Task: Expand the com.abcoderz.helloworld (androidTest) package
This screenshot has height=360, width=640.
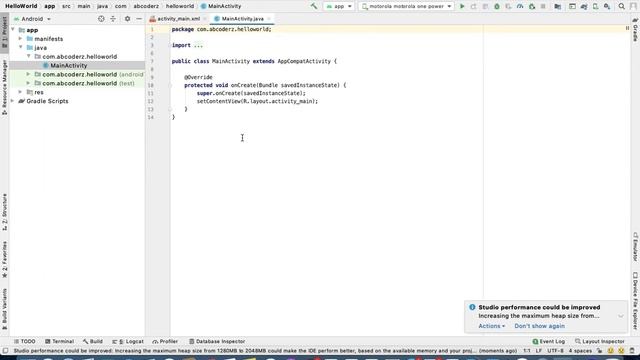Action: [x=28, y=74]
